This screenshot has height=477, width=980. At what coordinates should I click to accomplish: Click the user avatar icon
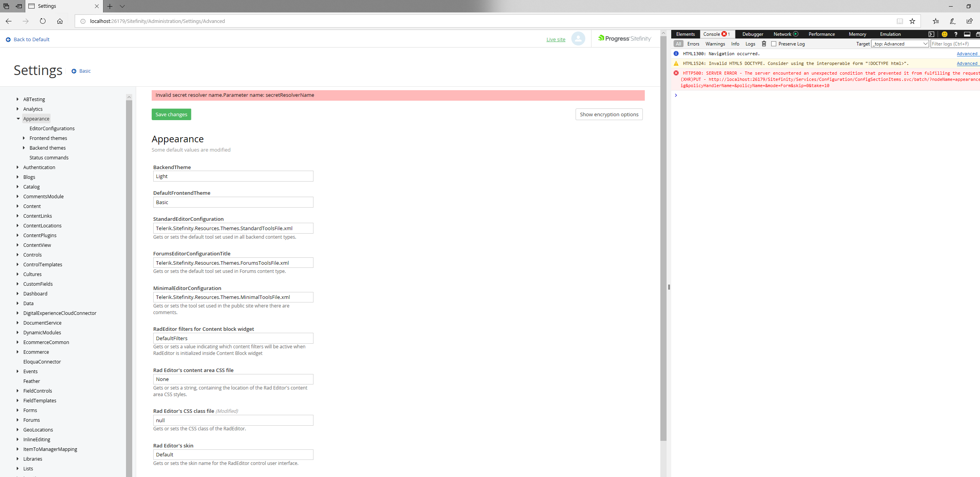(x=578, y=38)
